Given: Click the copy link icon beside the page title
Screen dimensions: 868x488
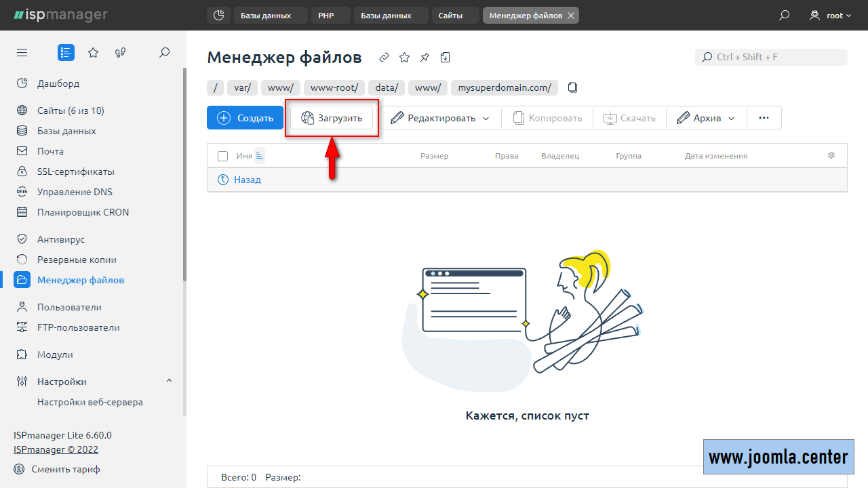Looking at the screenshot, I should pos(384,58).
